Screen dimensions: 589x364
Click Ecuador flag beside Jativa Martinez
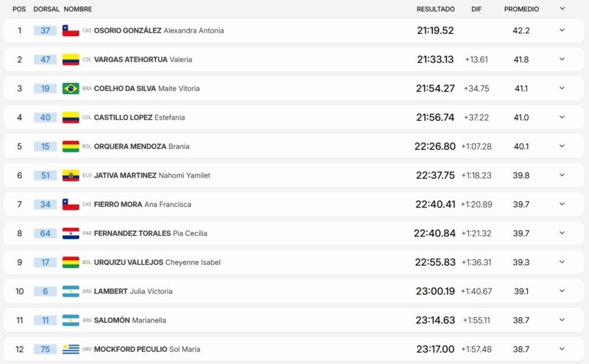click(x=71, y=175)
